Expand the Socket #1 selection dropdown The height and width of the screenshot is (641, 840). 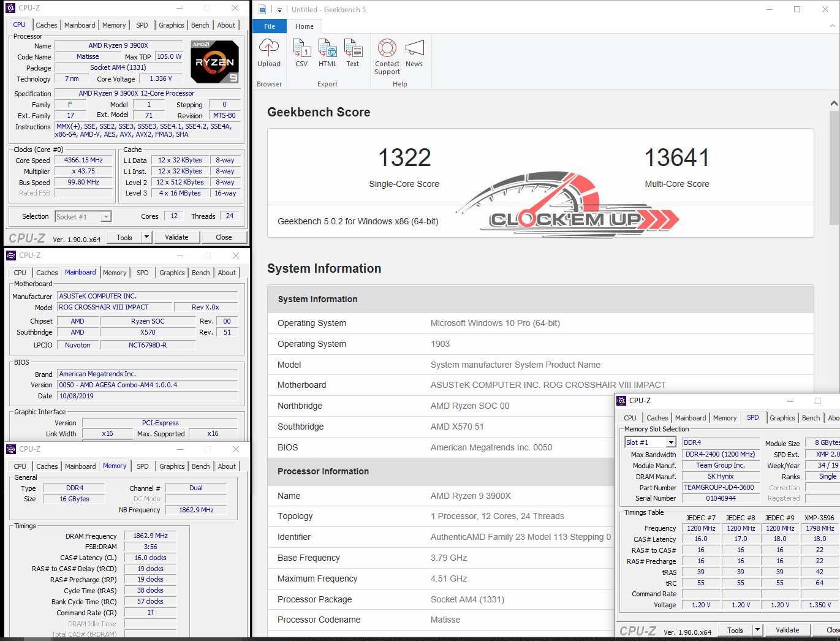coord(106,217)
